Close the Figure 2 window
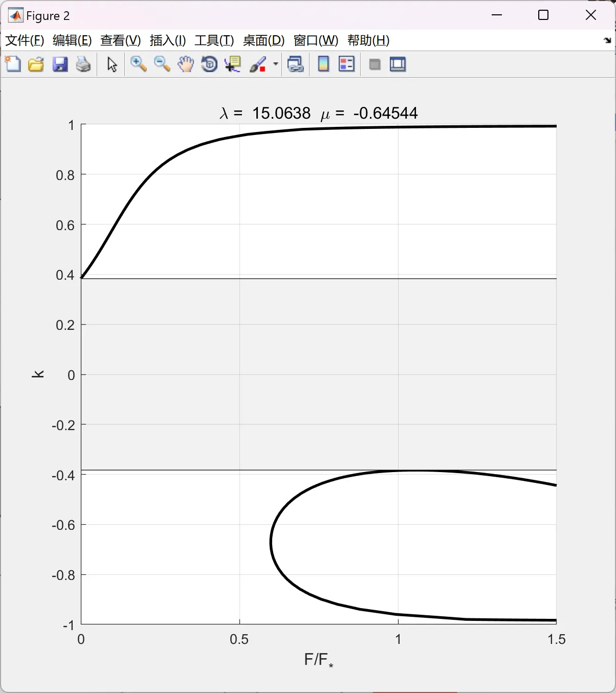The image size is (616, 693). [x=590, y=15]
